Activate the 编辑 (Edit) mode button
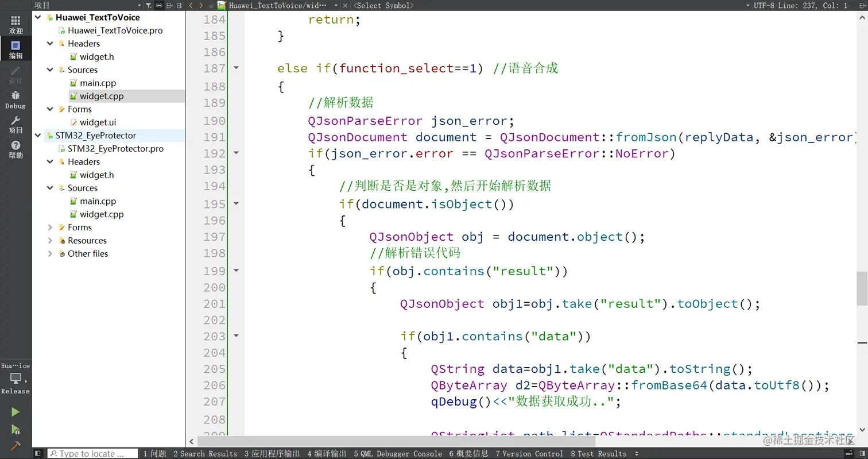This screenshot has width=868, height=459. click(x=15, y=49)
